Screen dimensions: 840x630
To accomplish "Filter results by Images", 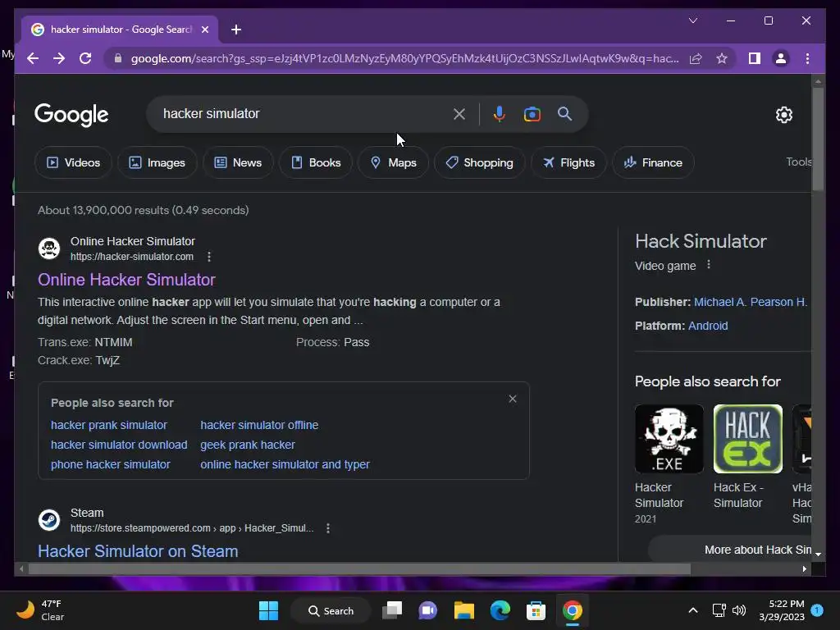I will tap(157, 162).
